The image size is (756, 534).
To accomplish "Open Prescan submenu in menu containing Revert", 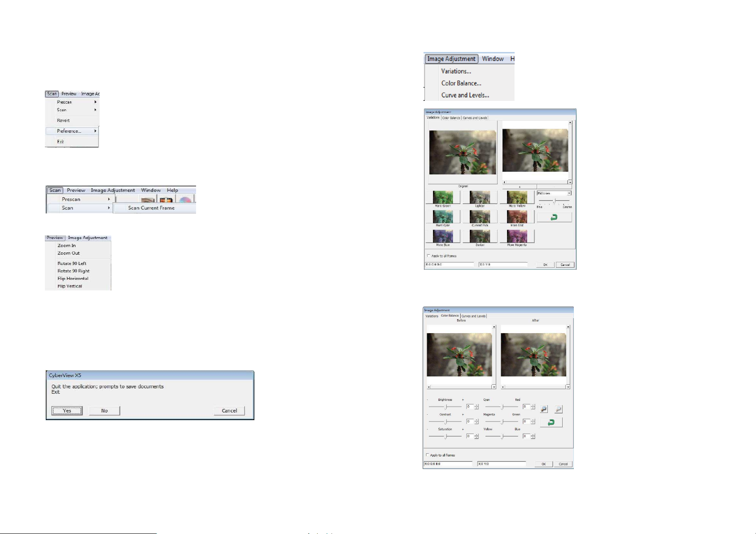I will 72,102.
